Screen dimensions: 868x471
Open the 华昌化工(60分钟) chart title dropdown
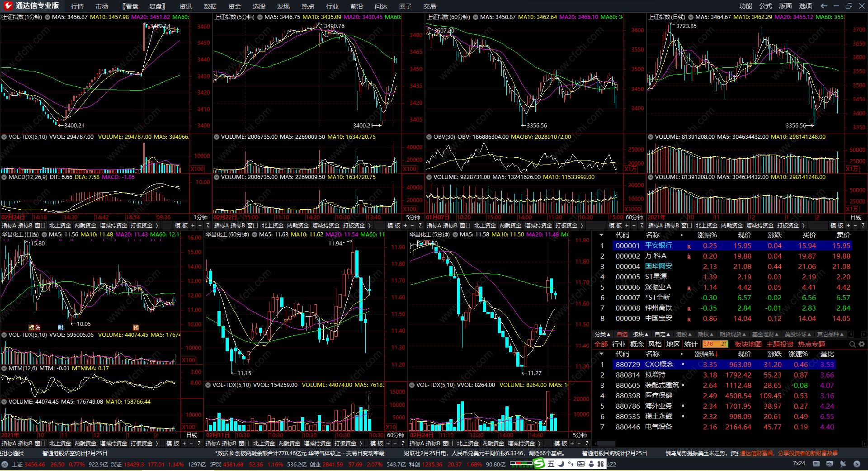254,235
